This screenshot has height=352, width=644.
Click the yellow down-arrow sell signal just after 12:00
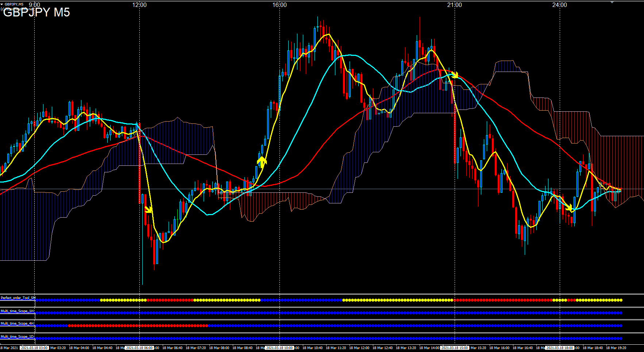click(x=149, y=209)
